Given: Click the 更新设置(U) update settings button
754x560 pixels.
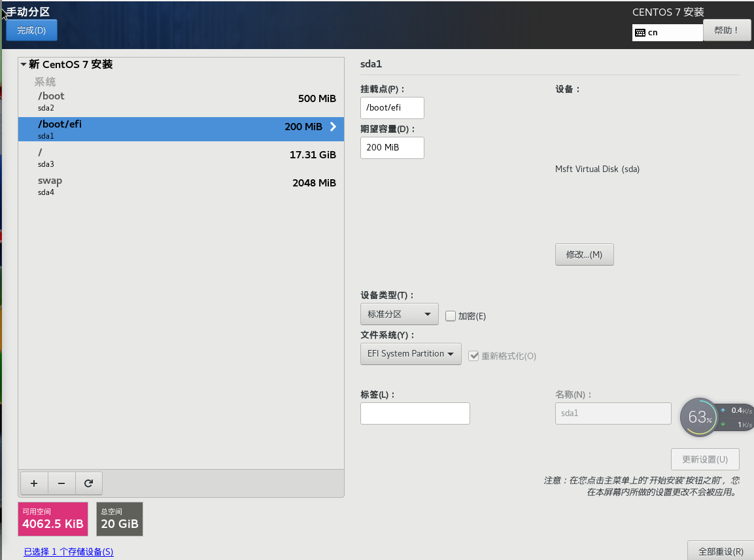Looking at the screenshot, I should point(705,459).
